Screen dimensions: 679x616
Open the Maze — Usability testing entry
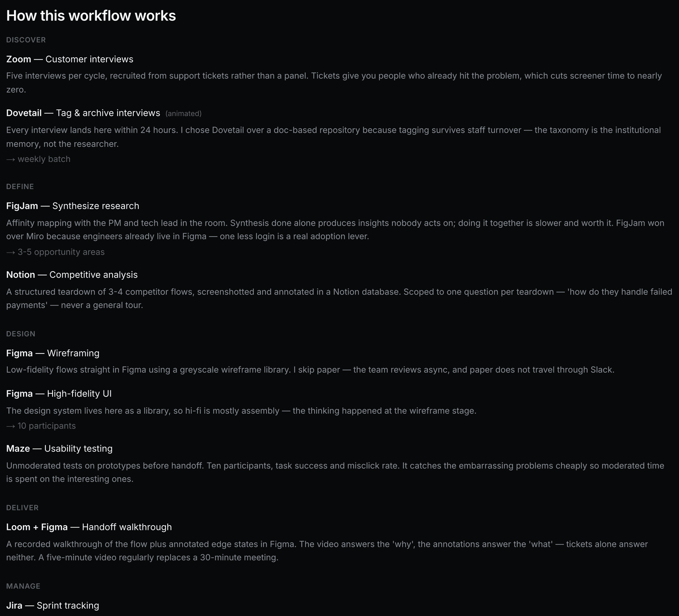[x=59, y=448]
